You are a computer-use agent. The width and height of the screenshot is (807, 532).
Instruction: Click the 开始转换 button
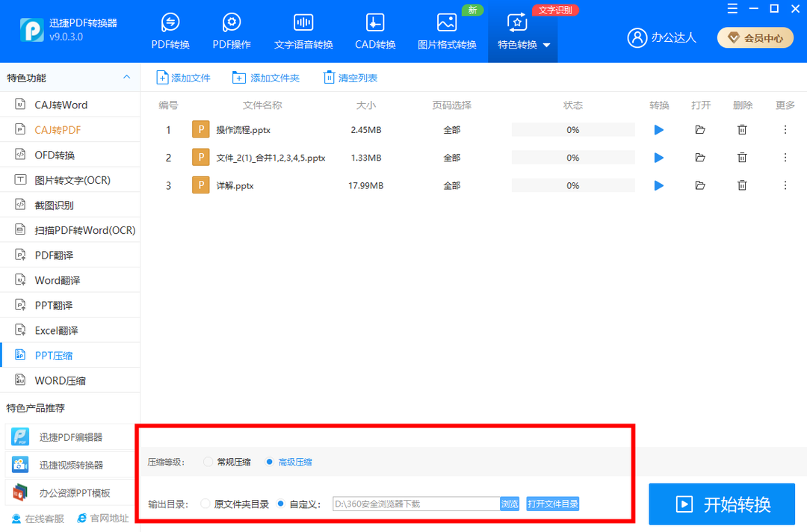click(x=721, y=504)
